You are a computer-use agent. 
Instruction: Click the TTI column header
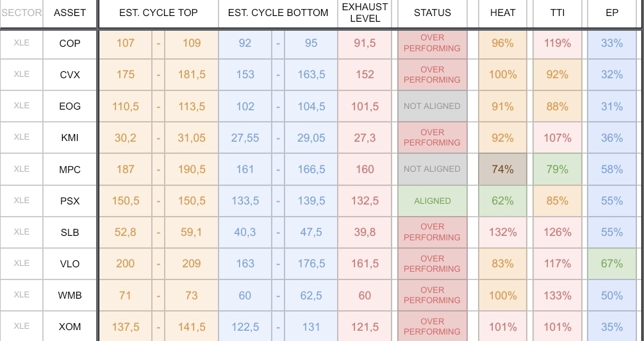point(557,13)
